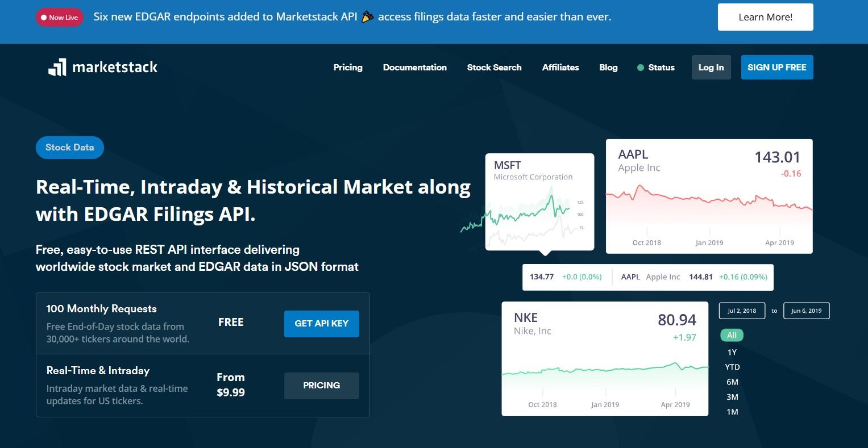This screenshot has height=448, width=868.
Task: Choose the 6M range option
Action: coord(732,382)
